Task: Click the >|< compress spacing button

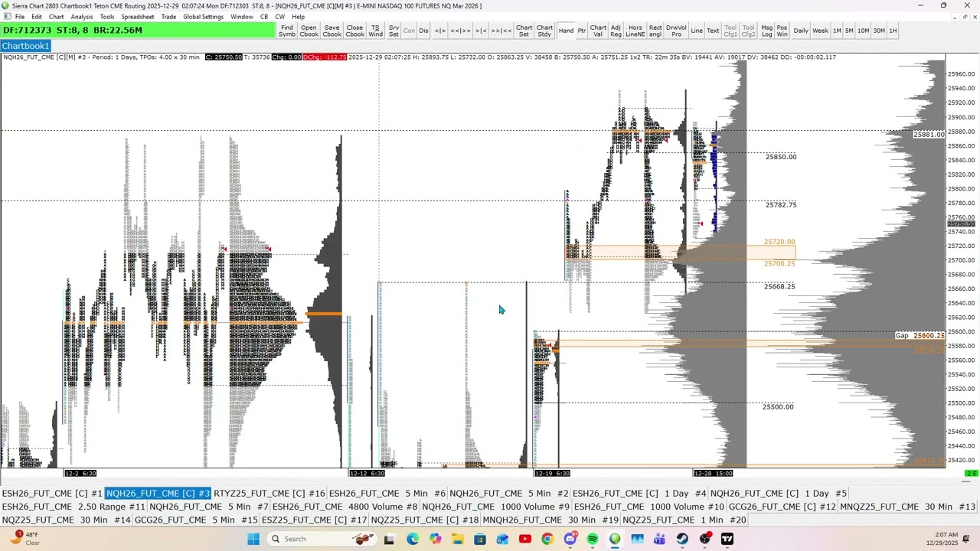Action: pyautogui.click(x=481, y=31)
